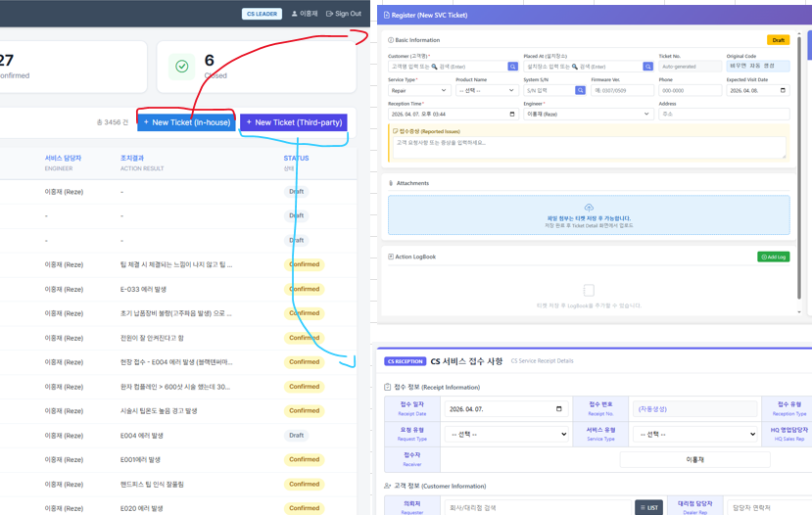Viewport: 812px width, 515px height.
Task: Click the green Add Log button
Action: [x=773, y=257]
